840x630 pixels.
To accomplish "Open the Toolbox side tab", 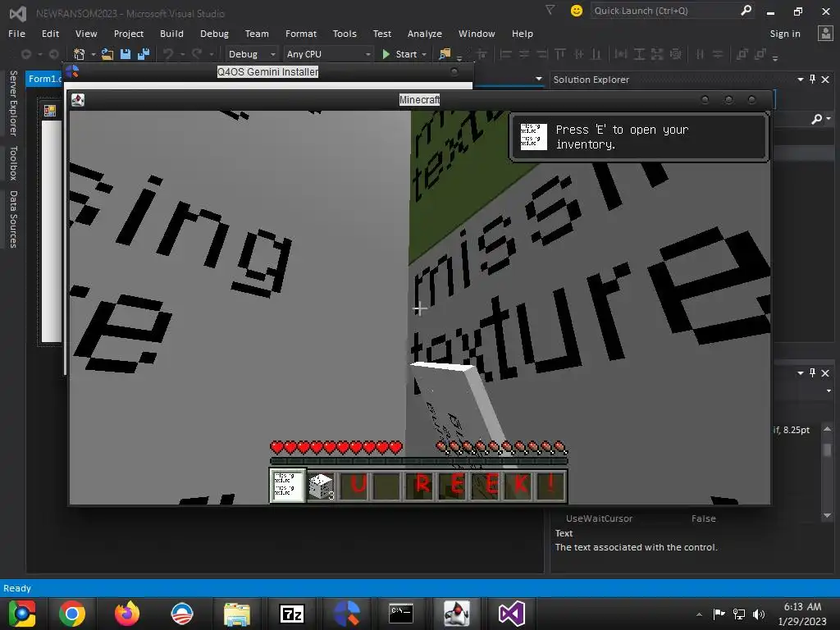I will (x=13, y=163).
